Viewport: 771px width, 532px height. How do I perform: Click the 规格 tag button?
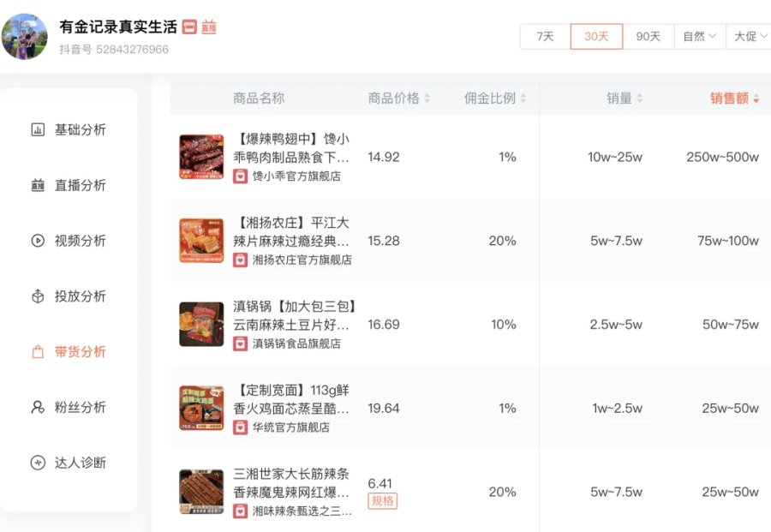point(383,500)
